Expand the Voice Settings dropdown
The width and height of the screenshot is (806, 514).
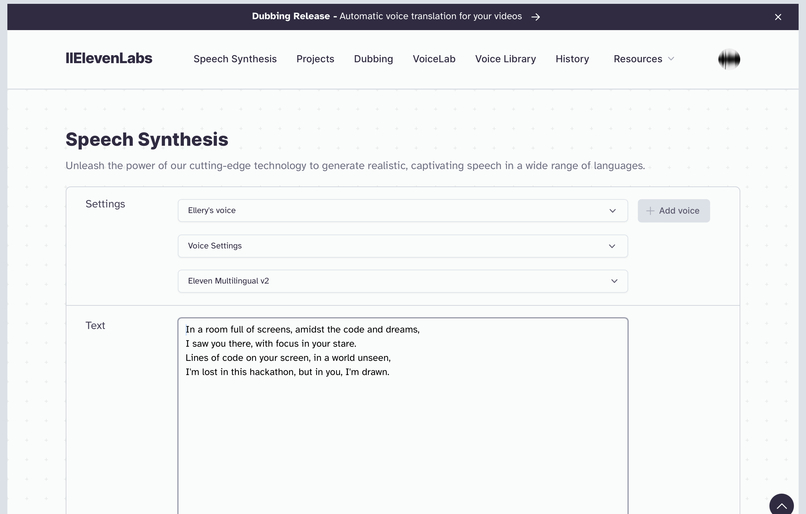click(402, 246)
